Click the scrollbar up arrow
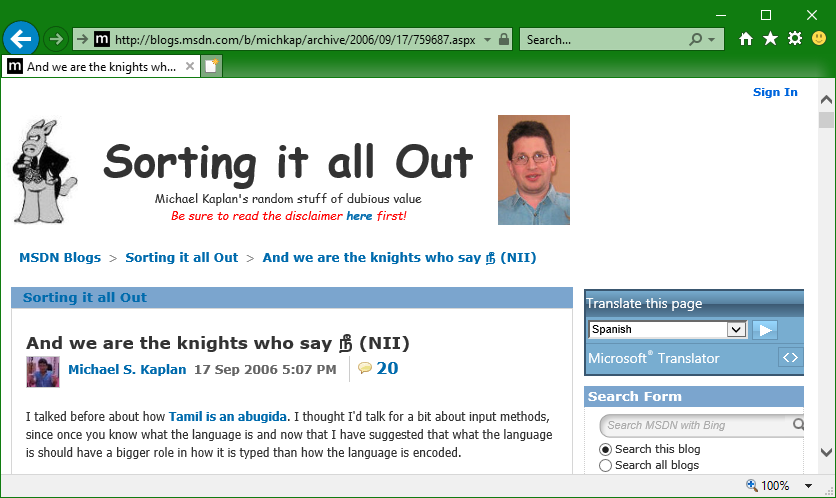 coord(826,99)
